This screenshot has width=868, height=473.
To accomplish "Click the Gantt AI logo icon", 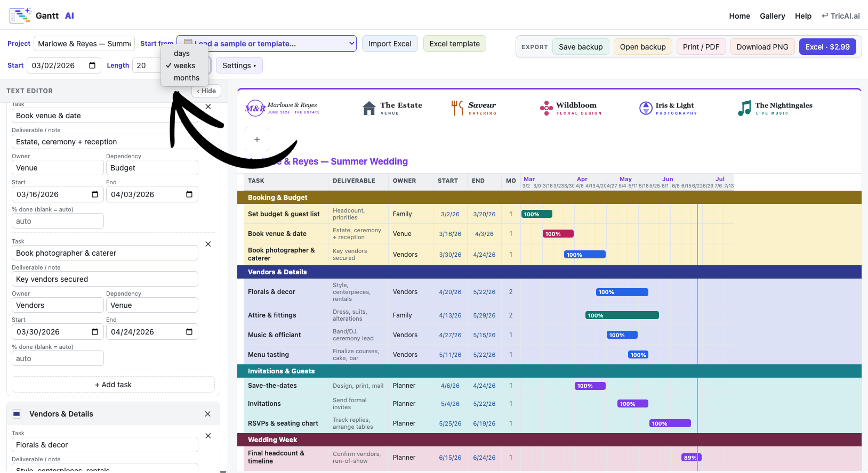I will tap(20, 15).
